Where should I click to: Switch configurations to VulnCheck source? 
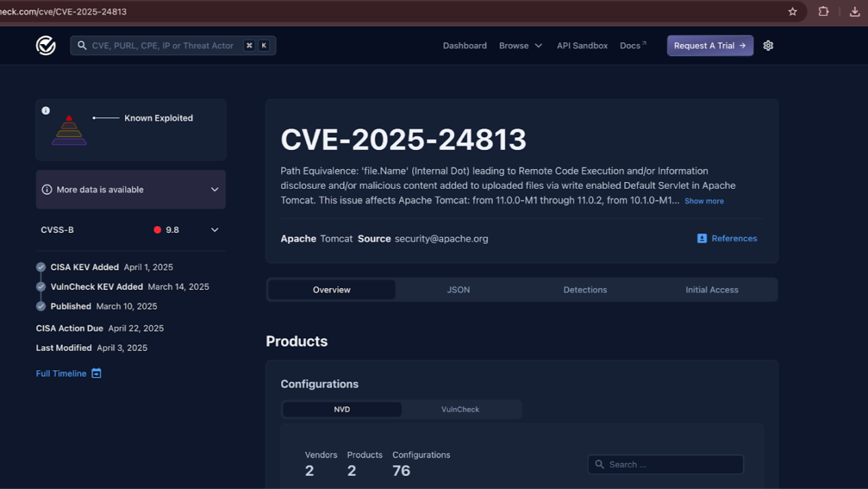pos(460,410)
